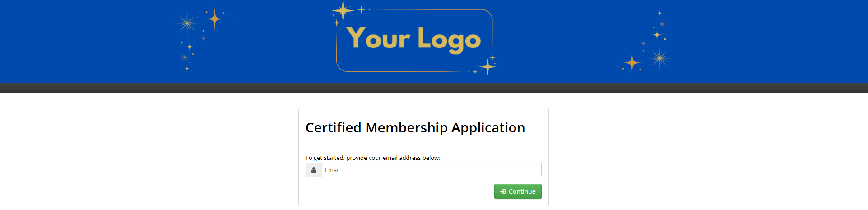Screen dimensions: 868x210
Task: Click the large four-point star in the left cluster
Action: 215,19
